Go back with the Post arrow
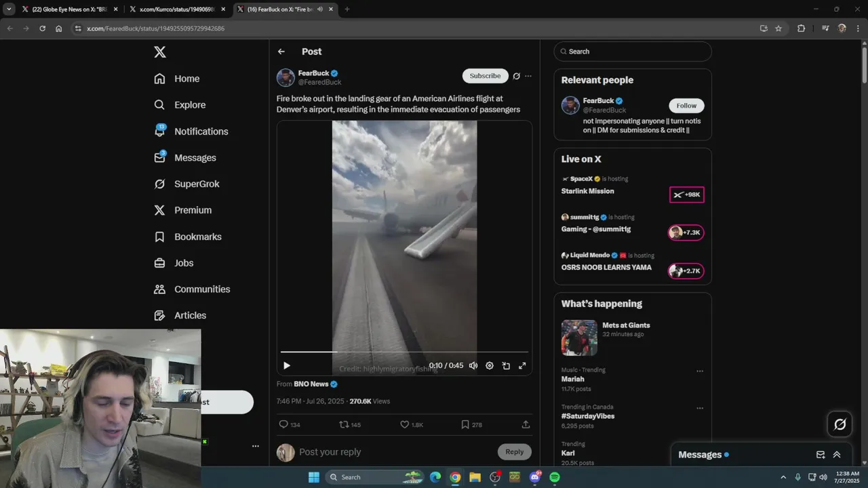Image resolution: width=868 pixels, height=488 pixels. tap(281, 52)
